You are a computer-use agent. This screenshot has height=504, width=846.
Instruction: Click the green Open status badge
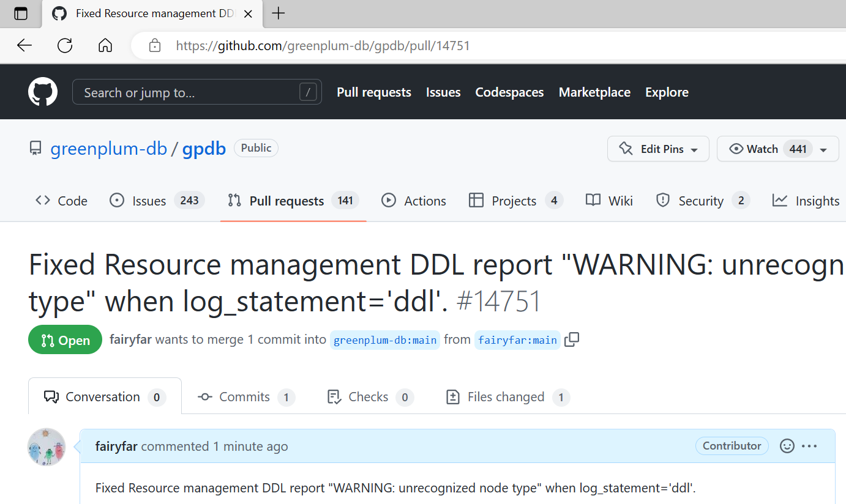pyautogui.click(x=65, y=340)
